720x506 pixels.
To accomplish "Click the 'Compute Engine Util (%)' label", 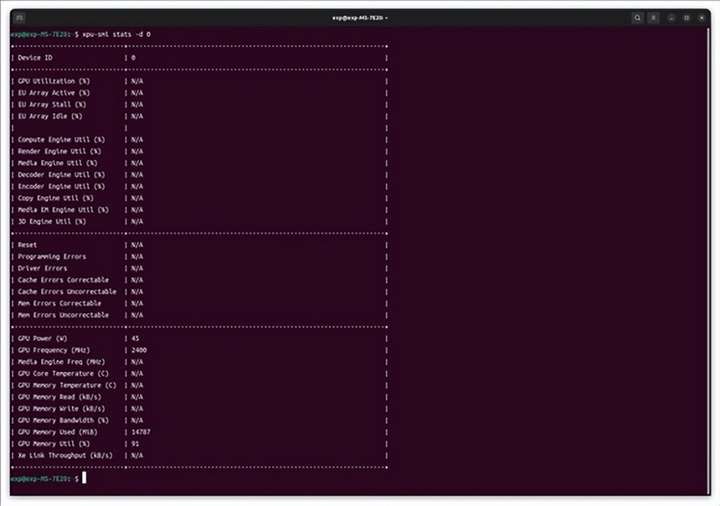I will click(62, 140).
